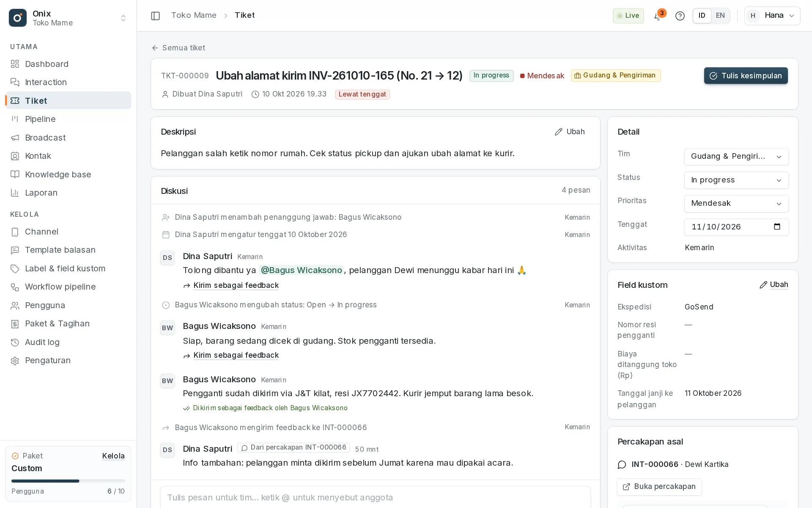Click the pencil icon in Field kustom

(x=763, y=285)
